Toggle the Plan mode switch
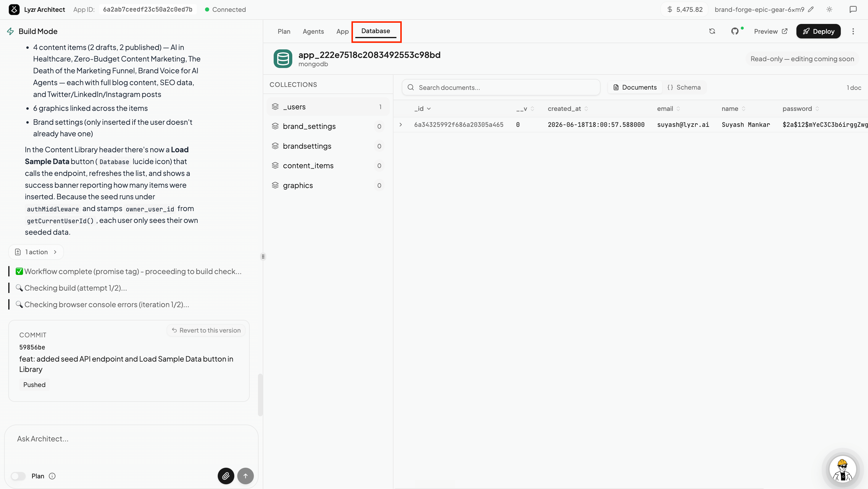Image resolution: width=868 pixels, height=489 pixels. click(18, 476)
